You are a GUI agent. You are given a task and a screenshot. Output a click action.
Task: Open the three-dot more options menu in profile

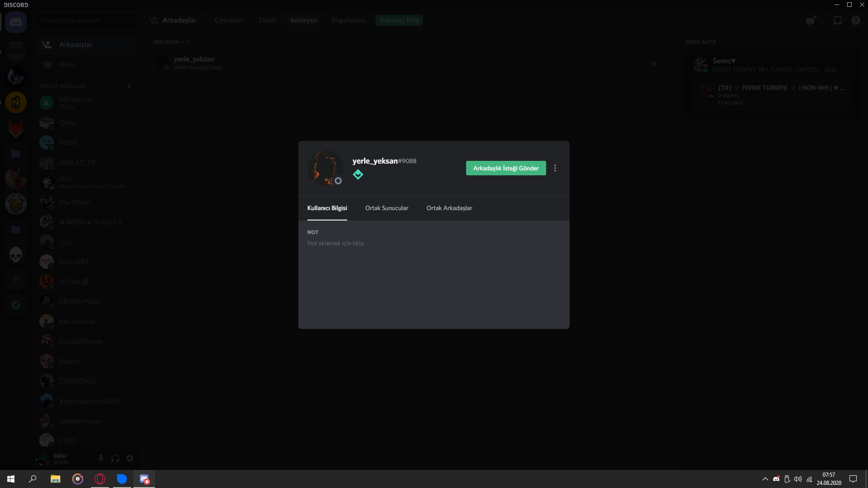point(555,168)
